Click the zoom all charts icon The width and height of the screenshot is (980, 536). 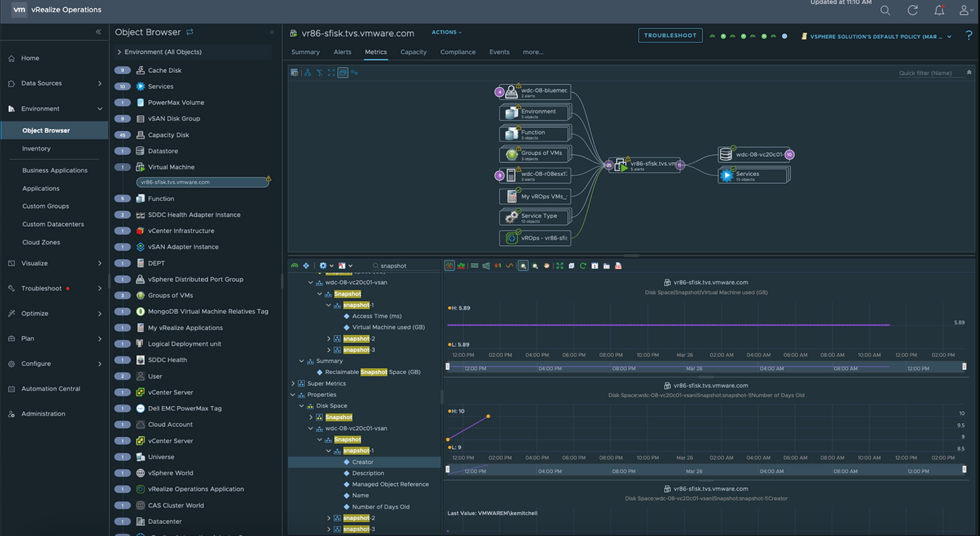535,266
